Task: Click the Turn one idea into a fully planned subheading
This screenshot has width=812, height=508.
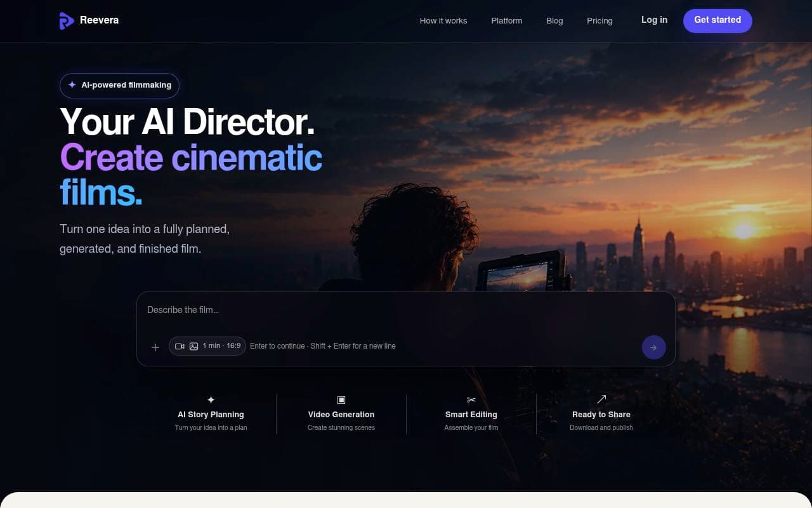Action: [145, 239]
